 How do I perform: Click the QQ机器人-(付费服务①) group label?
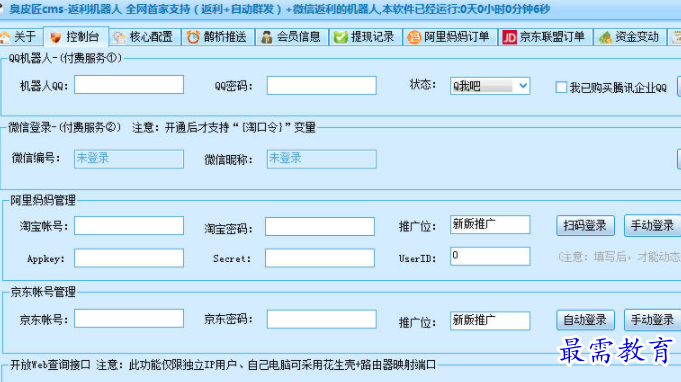[65, 58]
